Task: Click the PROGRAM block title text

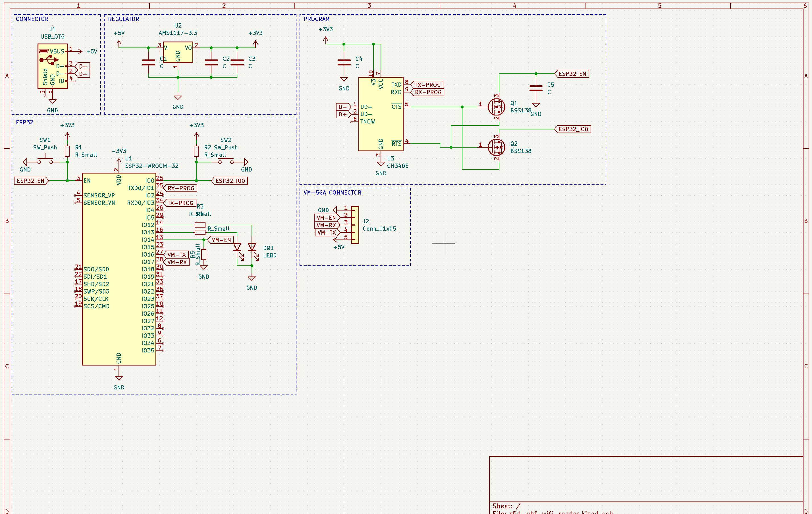Action: point(317,19)
